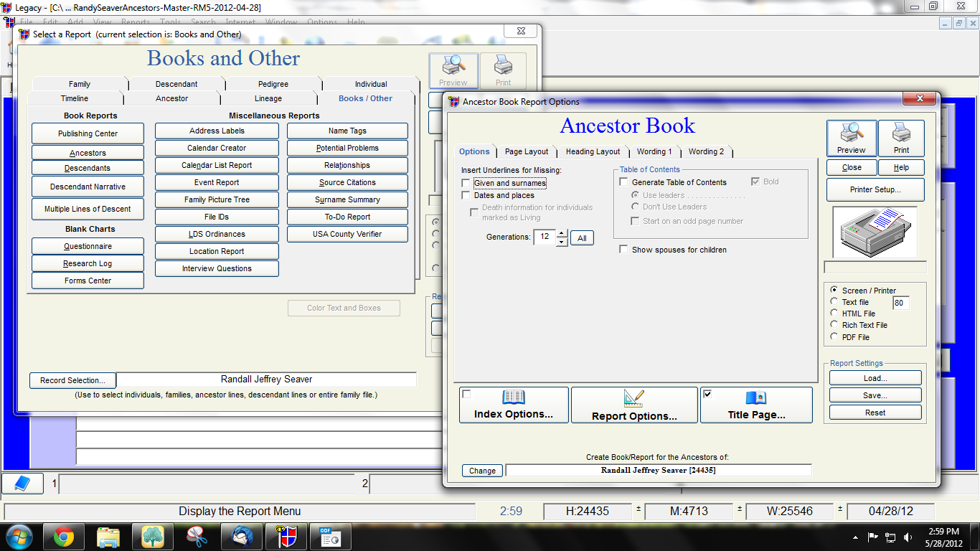Open Printer Setup...
Screen dimensions: 980x551
[x=875, y=190]
